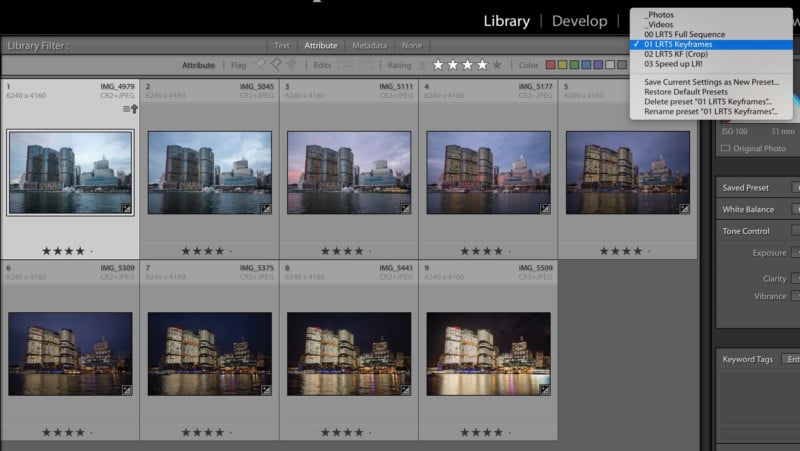
Task: Open develop adjustments badge on IMG_5045
Action: click(x=266, y=208)
